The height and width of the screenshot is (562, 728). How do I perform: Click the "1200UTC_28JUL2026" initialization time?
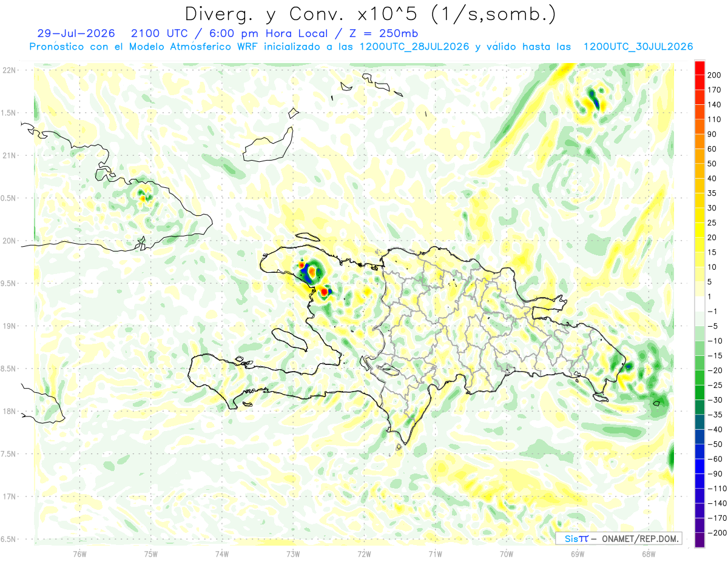click(x=414, y=47)
